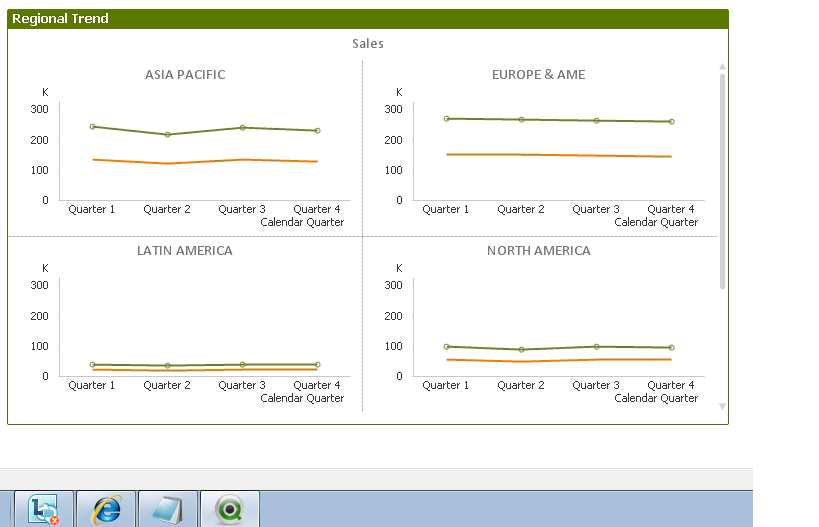The height and width of the screenshot is (527, 819).
Task: Click Quarter 2 axis label in North America chart
Action: tap(521, 385)
